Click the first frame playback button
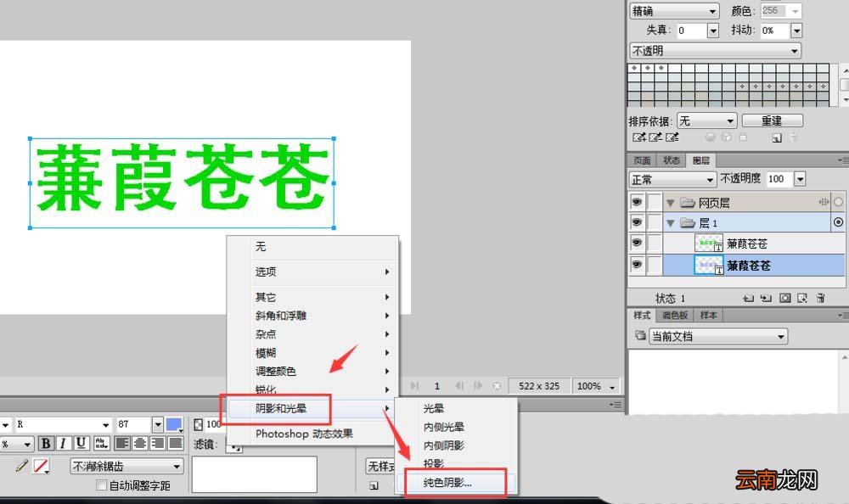Viewport: 849px width, 504px height. coord(415,385)
